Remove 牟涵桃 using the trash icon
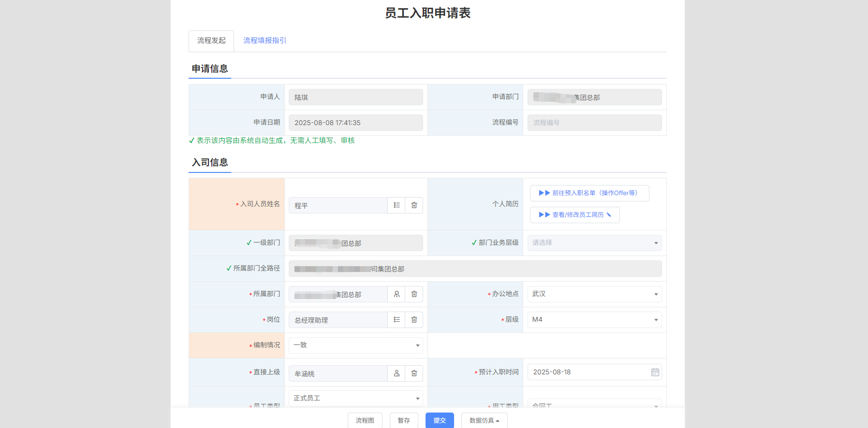This screenshot has height=428, width=868. pos(414,373)
